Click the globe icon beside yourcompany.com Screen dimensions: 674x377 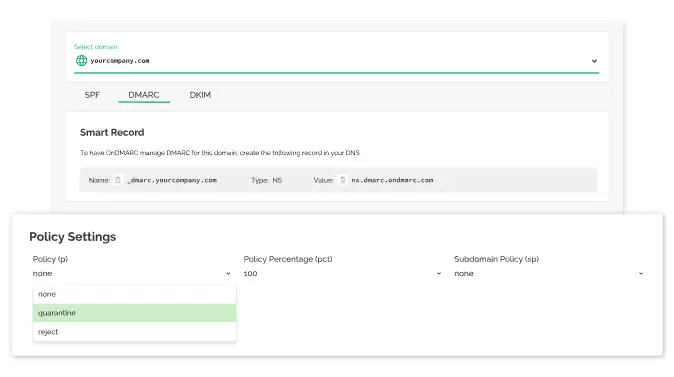(81, 61)
